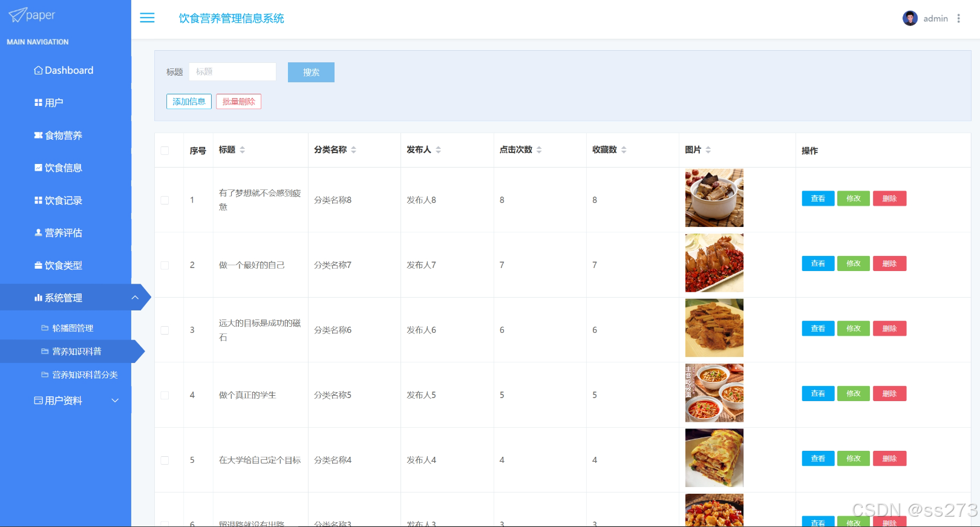Open food thumbnail in row 3

[x=714, y=328]
